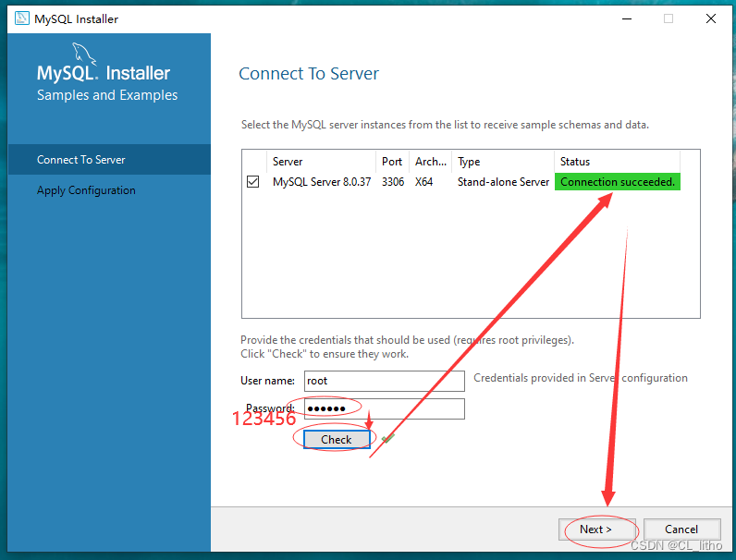Click the Status column header
The height and width of the screenshot is (560, 736).
coord(617,162)
